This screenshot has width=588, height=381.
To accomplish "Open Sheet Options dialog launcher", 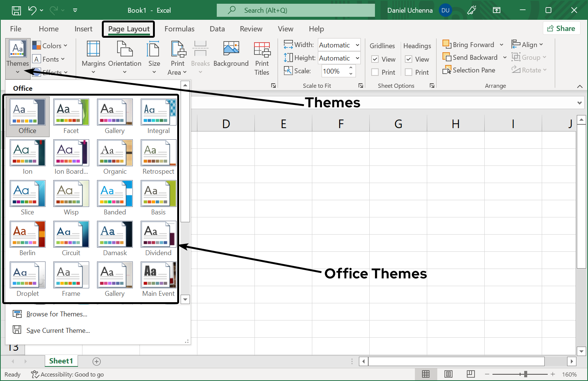I will (432, 86).
